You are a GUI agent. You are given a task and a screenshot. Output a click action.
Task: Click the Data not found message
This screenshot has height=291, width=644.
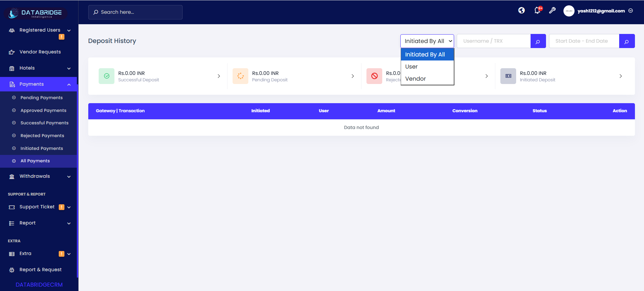pyautogui.click(x=361, y=128)
